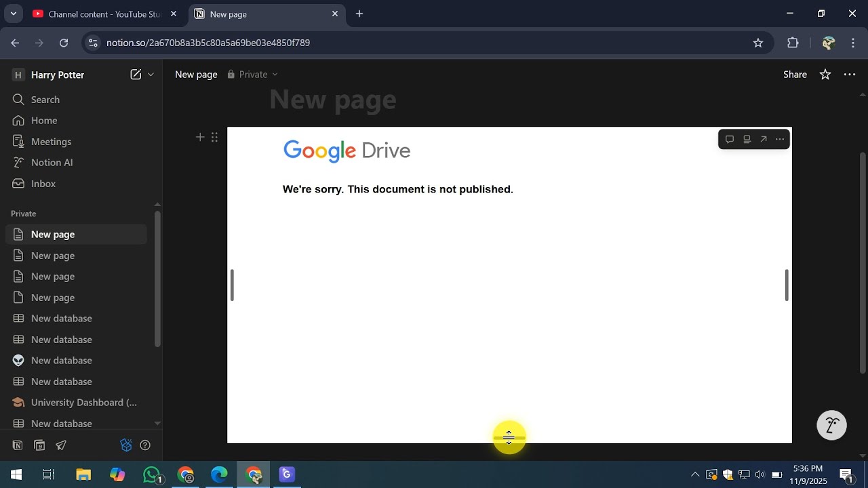868x488 pixels.
Task: Open Task View on taskbar
Action: [49, 474]
